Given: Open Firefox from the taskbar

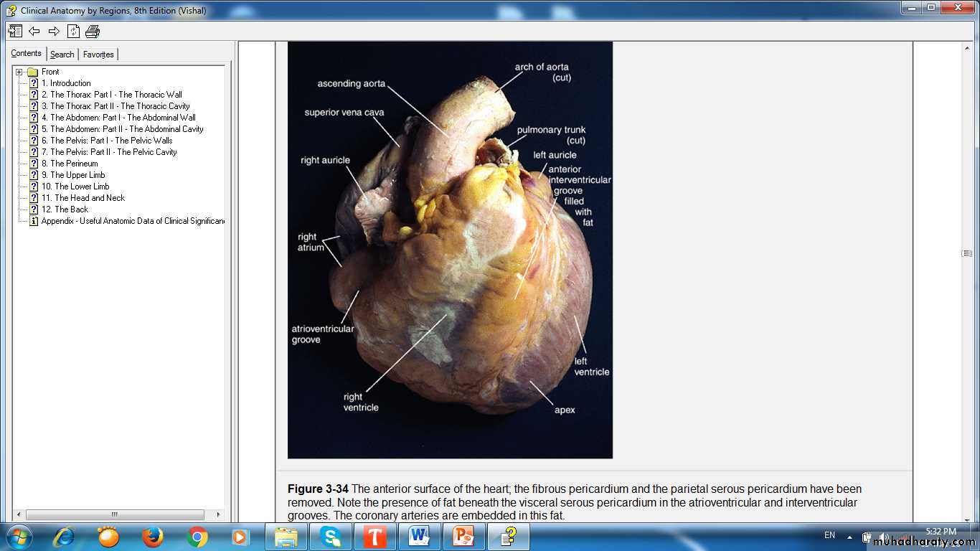Looking at the screenshot, I should point(152,537).
